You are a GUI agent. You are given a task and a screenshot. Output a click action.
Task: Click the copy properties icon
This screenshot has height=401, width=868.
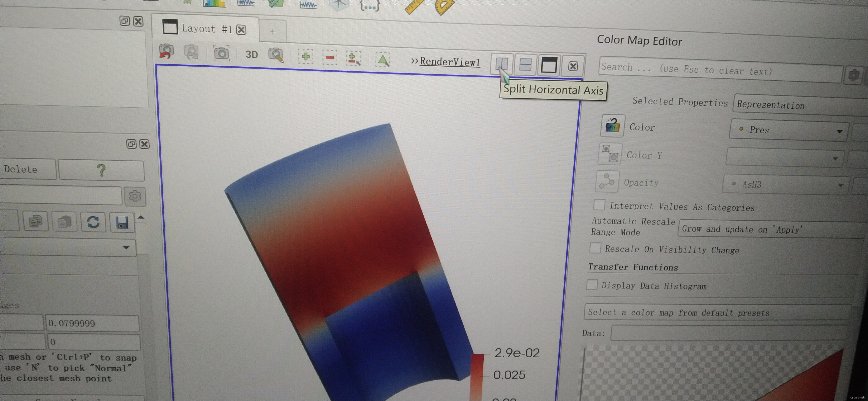[x=36, y=221]
